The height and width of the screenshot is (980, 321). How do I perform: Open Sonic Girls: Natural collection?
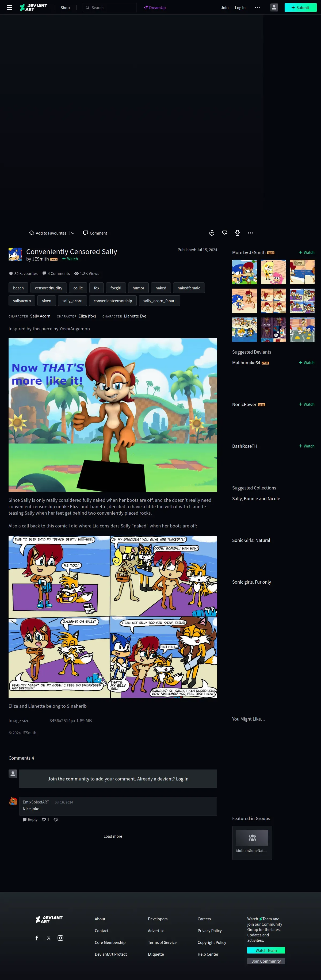251,541
